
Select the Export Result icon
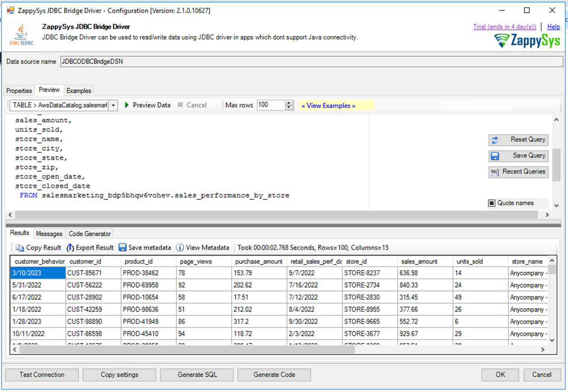pyautogui.click(x=70, y=247)
